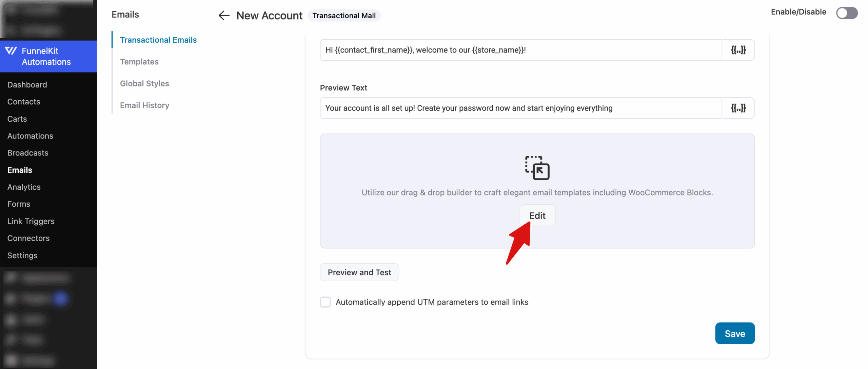Check automatically append UTM parameters box
The width and height of the screenshot is (868, 369).
pyautogui.click(x=325, y=302)
